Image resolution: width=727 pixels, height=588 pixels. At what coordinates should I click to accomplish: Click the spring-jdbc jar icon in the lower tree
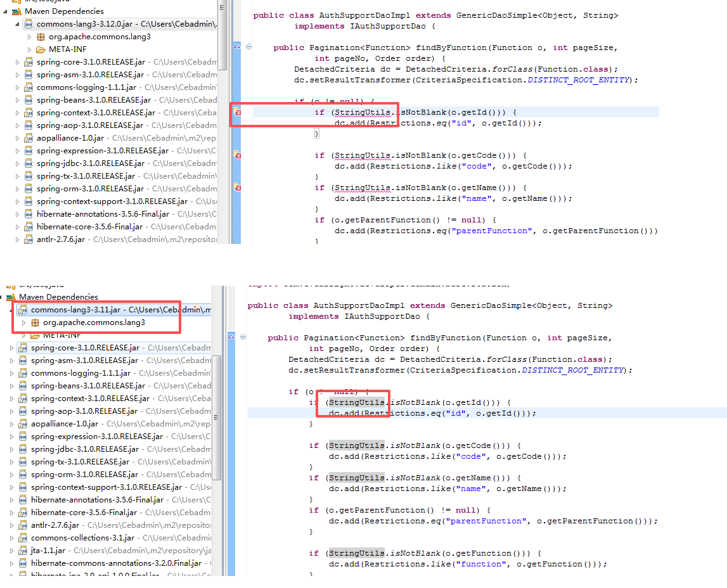coord(23,449)
